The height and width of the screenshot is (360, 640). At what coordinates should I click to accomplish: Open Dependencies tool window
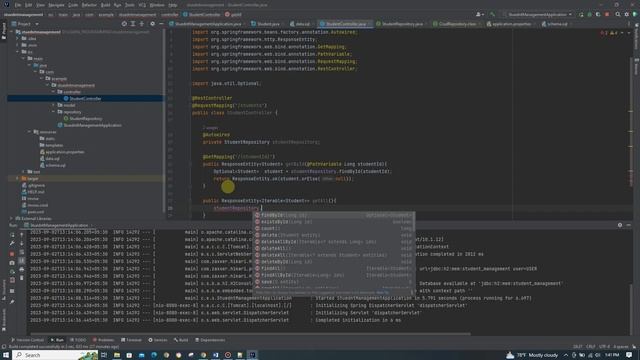[x=210, y=340]
